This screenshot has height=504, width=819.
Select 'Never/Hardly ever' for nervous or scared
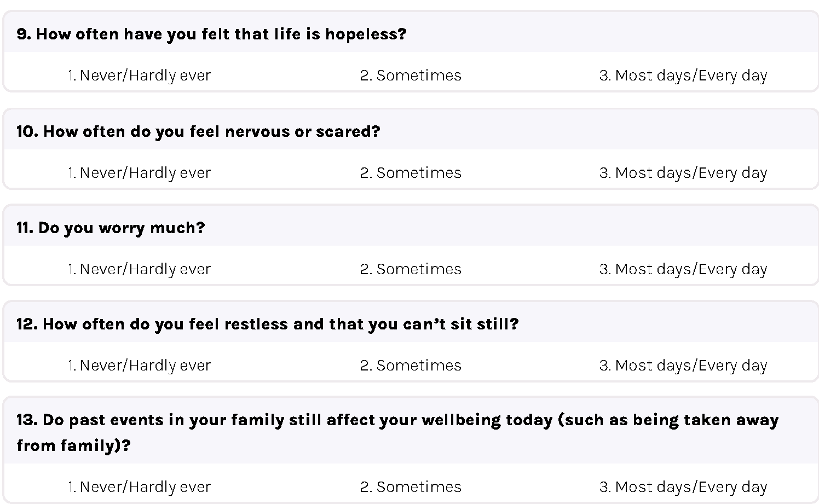139,173
